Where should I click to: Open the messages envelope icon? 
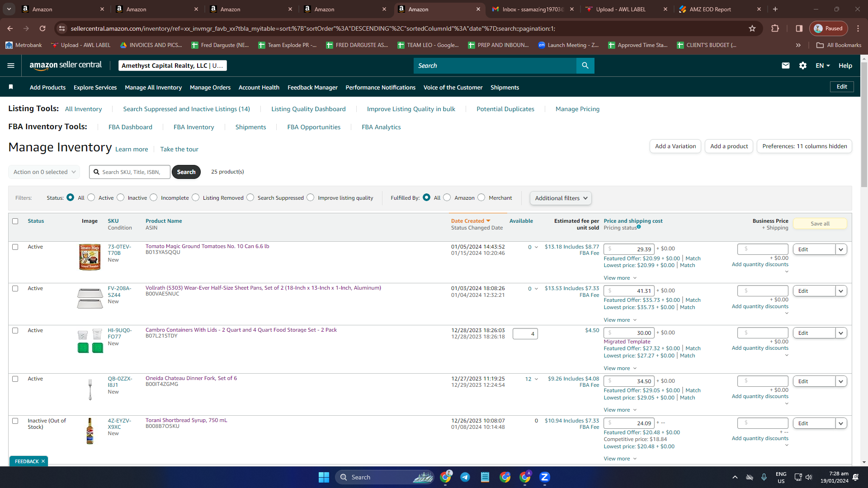point(786,66)
